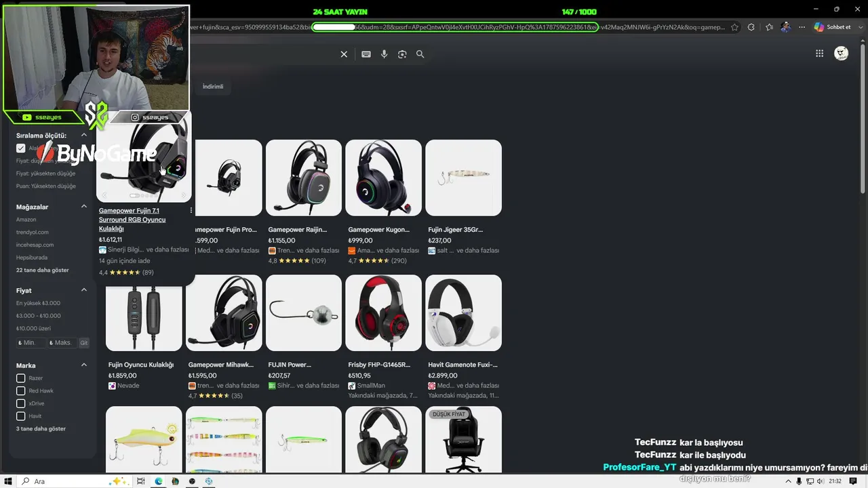The height and width of the screenshot is (488, 868).
Task: Uncheck the selected sort option checkbox
Action: click(21, 148)
